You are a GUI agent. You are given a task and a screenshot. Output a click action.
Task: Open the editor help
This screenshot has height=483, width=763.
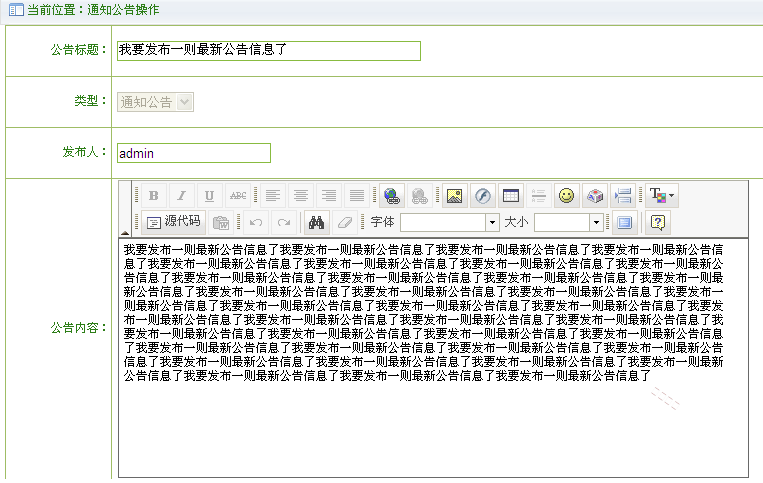[658, 222]
